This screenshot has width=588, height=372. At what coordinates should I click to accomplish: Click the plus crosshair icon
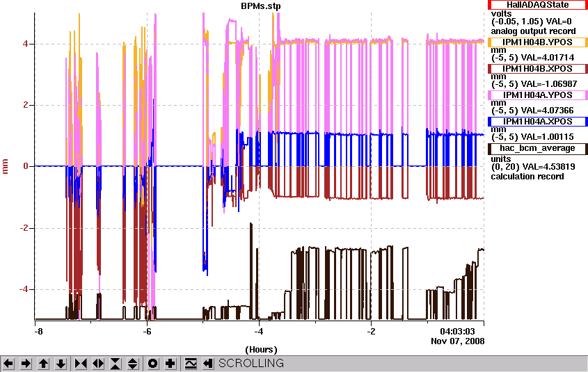(x=170, y=364)
